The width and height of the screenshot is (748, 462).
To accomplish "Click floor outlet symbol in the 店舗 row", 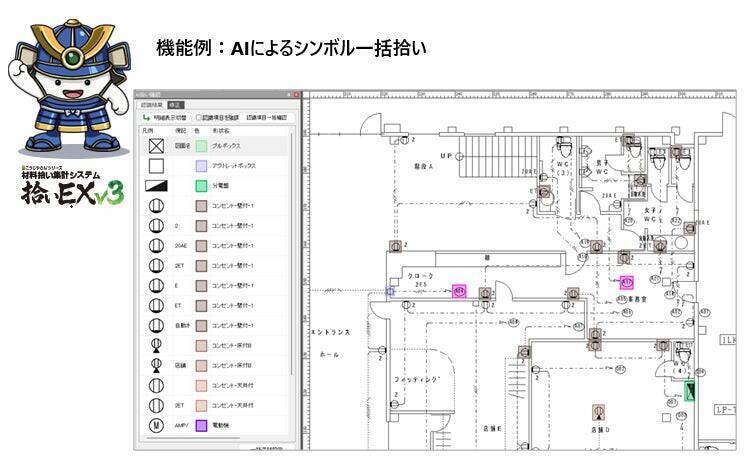I will click(156, 365).
